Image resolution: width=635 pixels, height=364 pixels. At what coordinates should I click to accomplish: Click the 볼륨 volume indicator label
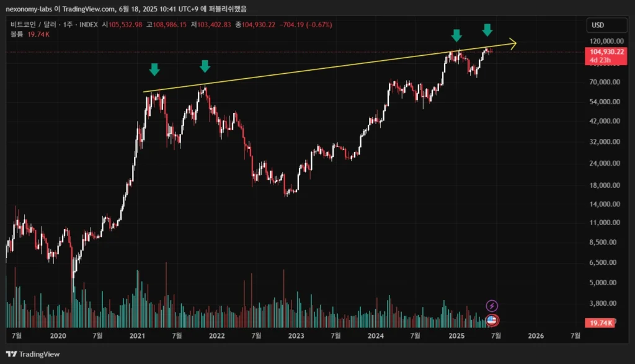[17, 35]
